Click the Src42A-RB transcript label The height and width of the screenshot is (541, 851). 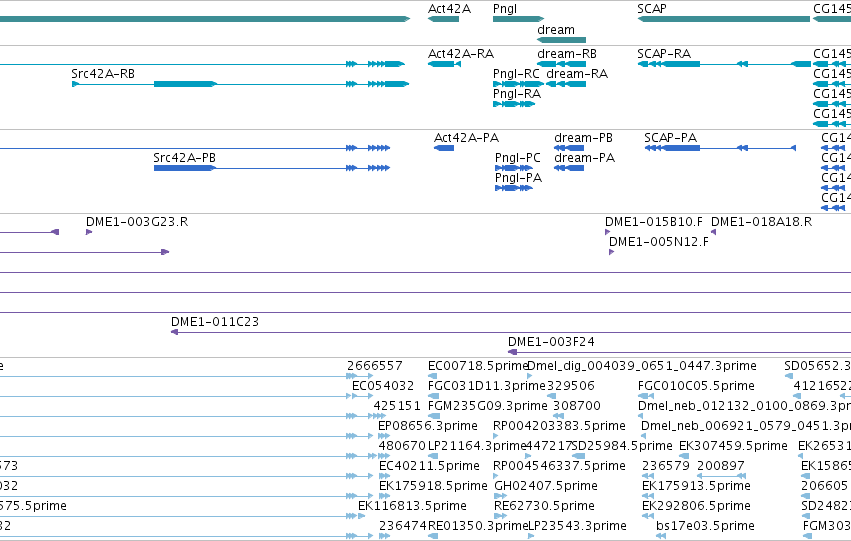pyautogui.click(x=103, y=74)
